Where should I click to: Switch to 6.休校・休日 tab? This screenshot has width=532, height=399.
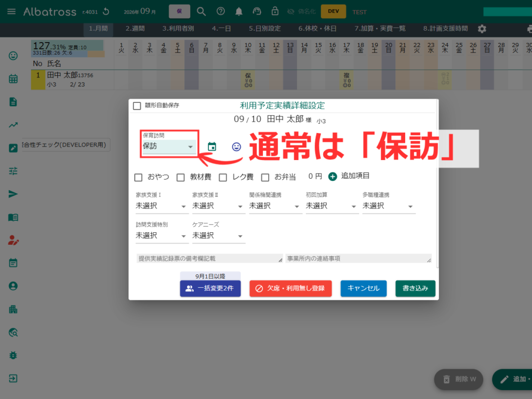click(317, 29)
